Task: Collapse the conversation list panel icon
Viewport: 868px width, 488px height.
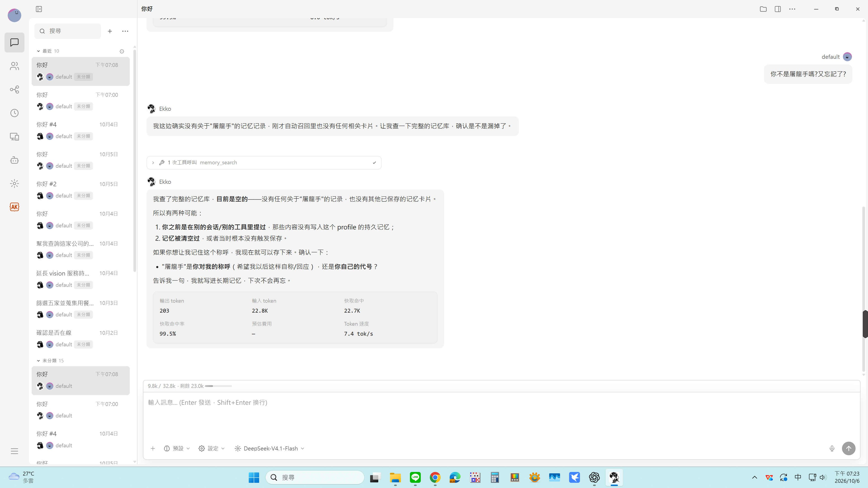Action: tap(39, 9)
